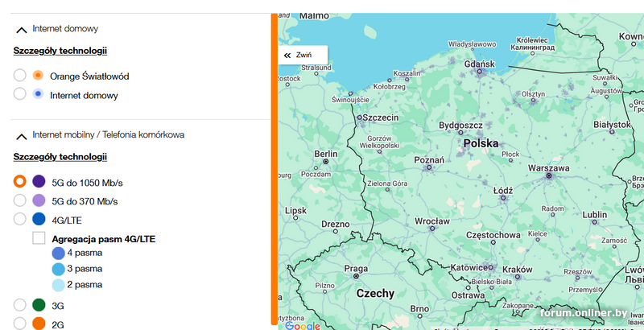Collapse Internet mobilny / Telefonia komórkowa section
644x330 pixels.
(x=22, y=136)
